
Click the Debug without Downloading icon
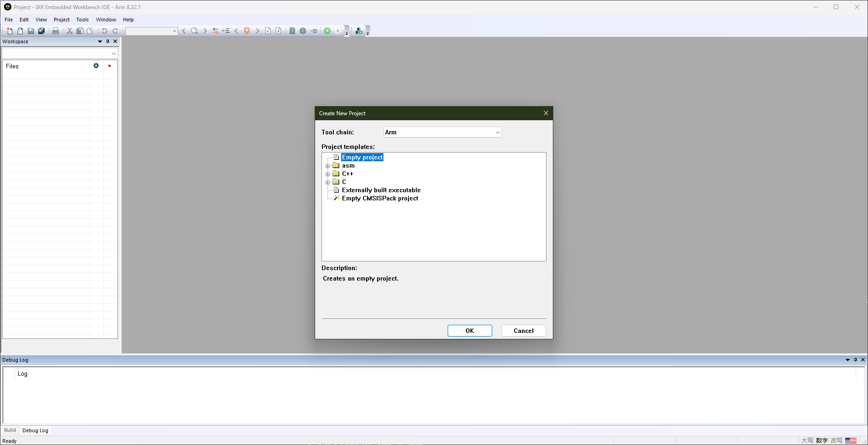pyautogui.click(x=338, y=31)
